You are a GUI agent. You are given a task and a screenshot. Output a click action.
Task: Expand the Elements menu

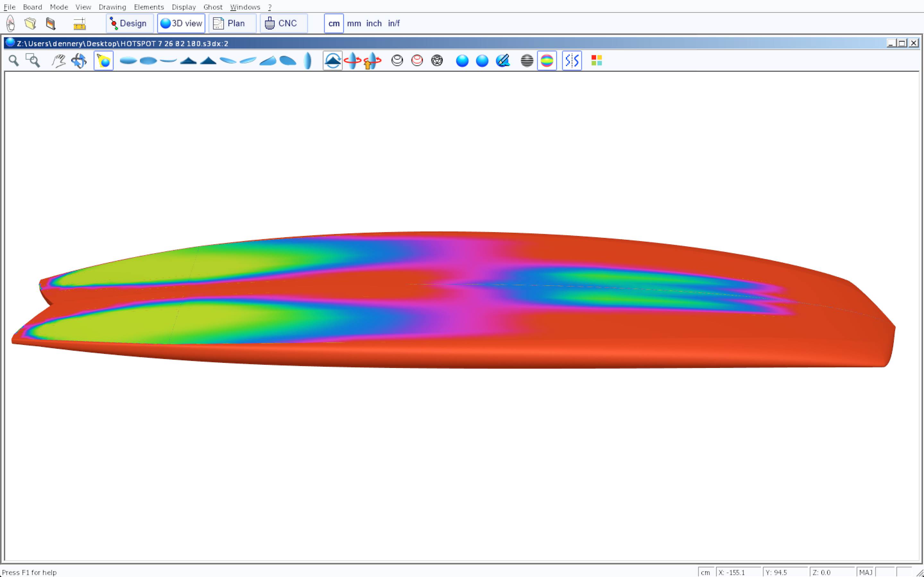click(149, 7)
